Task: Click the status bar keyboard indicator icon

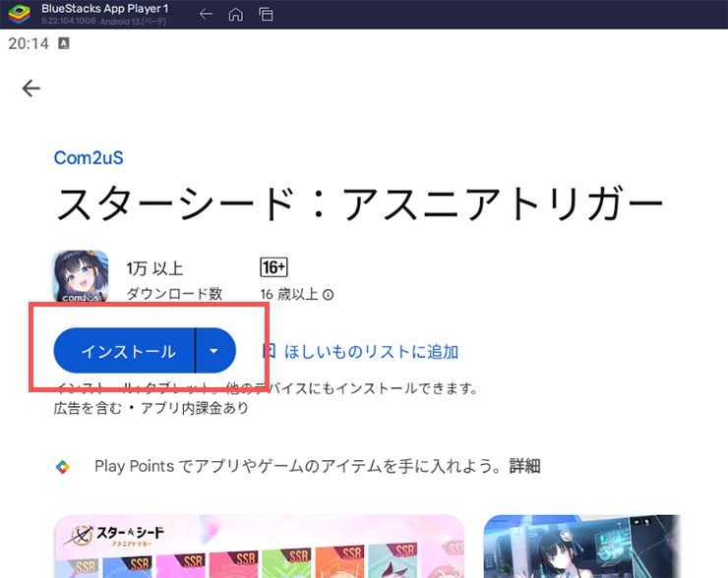Action: point(64,43)
